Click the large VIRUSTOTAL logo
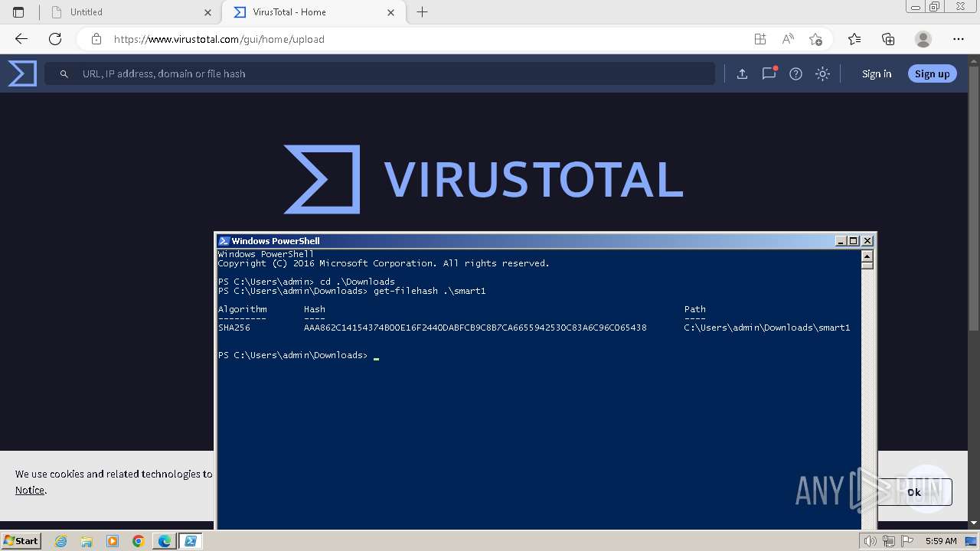Image resolution: width=980 pixels, height=551 pixels. tap(484, 179)
